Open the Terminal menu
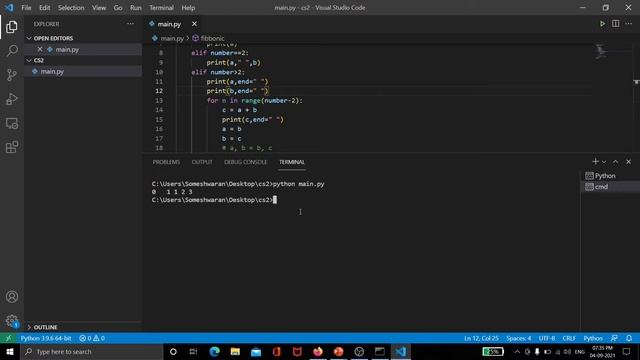Viewport: 640px width, 360px height. pos(161,8)
